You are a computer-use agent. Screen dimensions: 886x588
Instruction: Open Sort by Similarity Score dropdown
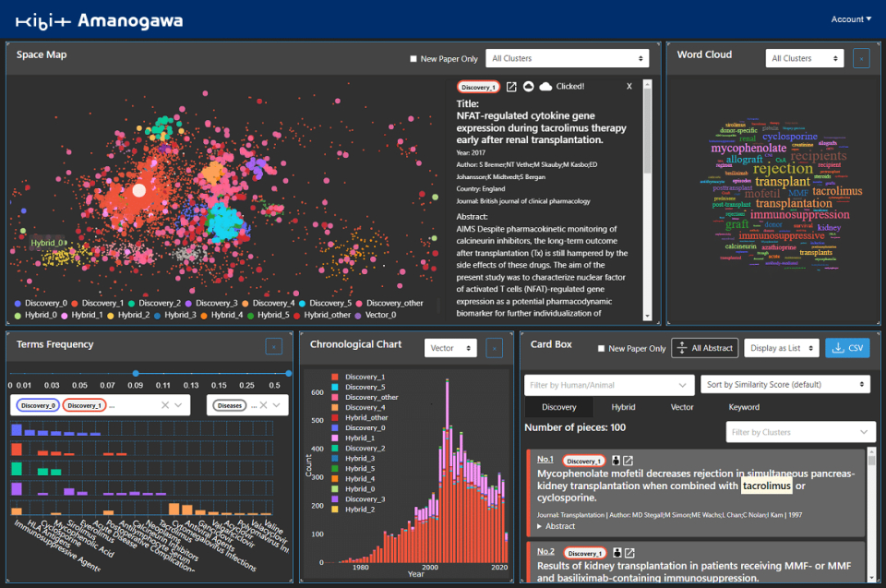[784, 384]
